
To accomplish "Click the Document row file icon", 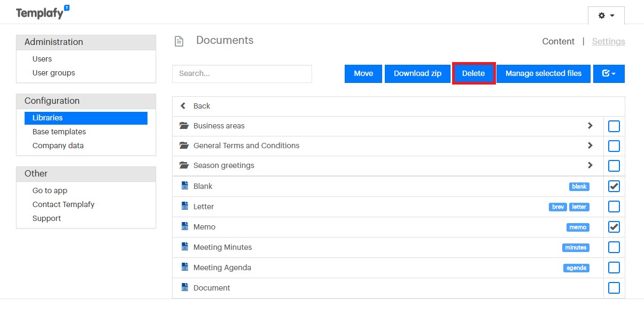I will pos(185,287).
